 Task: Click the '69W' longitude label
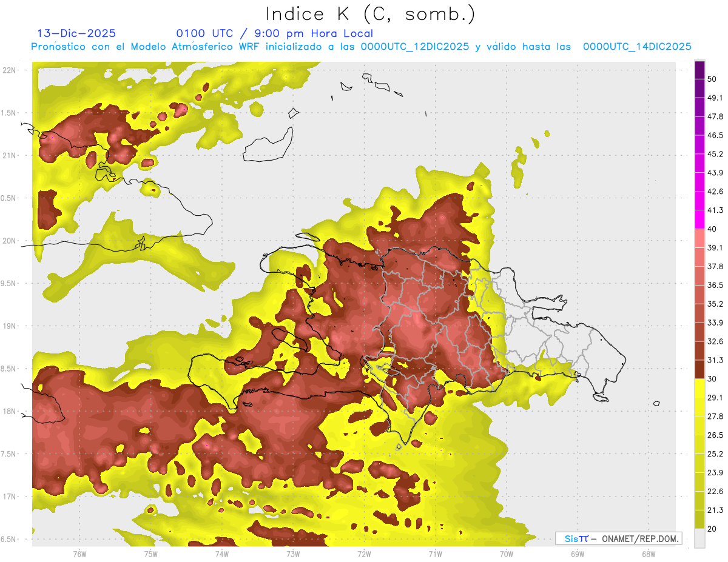point(578,554)
